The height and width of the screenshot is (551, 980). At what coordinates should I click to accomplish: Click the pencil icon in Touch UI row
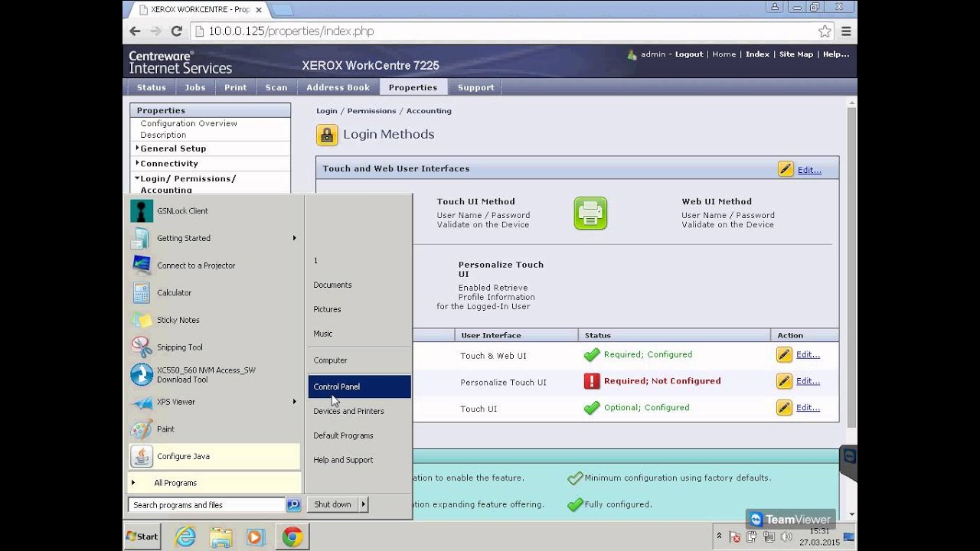point(784,408)
